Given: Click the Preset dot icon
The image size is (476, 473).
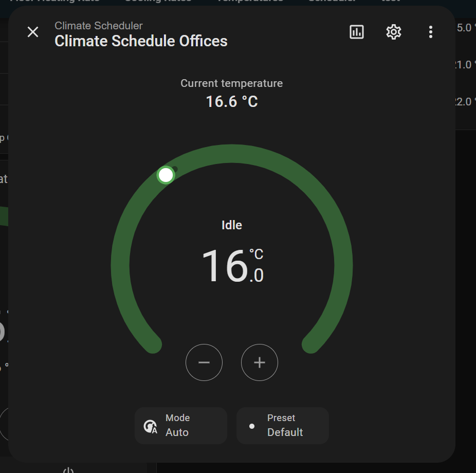Looking at the screenshot, I should pyautogui.click(x=252, y=426).
